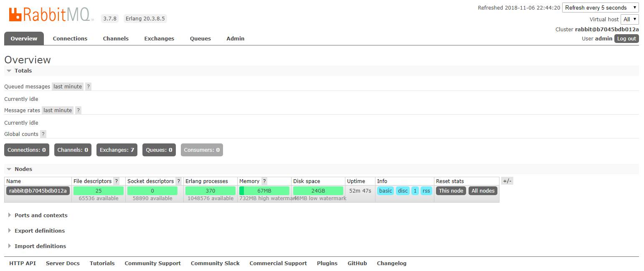Screen dimensions: 644x271
Task: Switch to the Channels tab
Action: click(x=116, y=38)
